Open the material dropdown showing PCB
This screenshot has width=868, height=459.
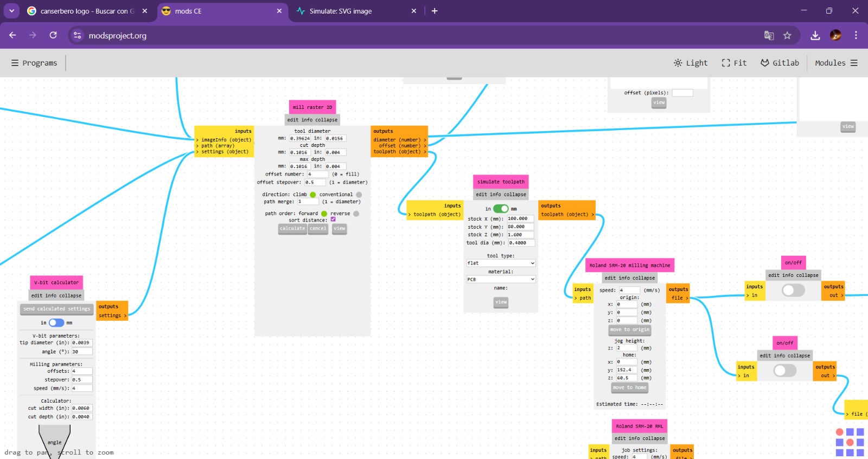501,280
